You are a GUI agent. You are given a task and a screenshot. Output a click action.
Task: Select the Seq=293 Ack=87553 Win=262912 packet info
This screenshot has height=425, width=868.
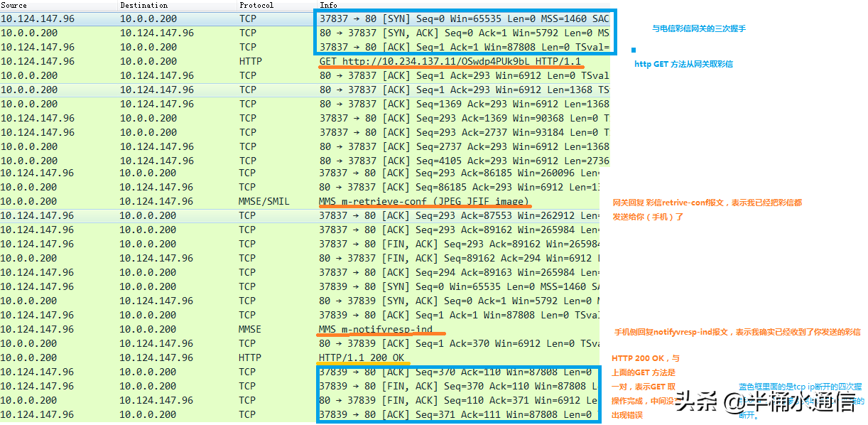[x=460, y=215]
